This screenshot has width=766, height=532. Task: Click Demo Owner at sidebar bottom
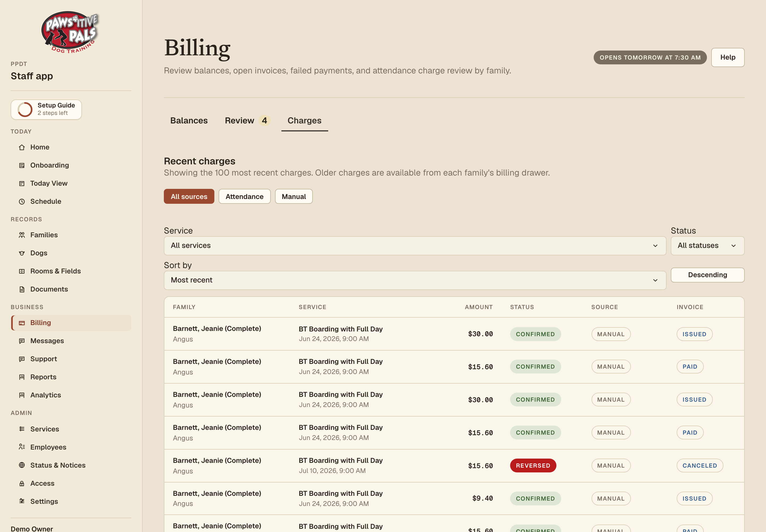[32, 529]
